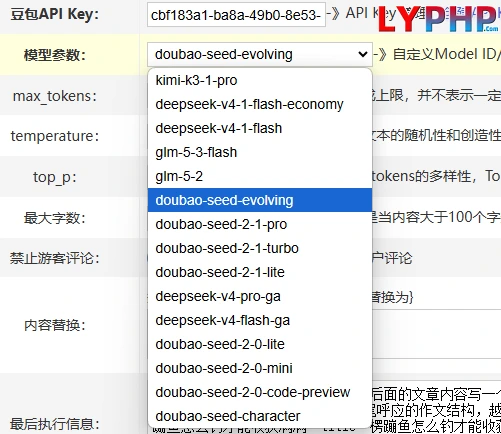The width and height of the screenshot is (501, 434).
Task: Choose deepseek-v4-pro-ga from list
Action: [260, 296]
